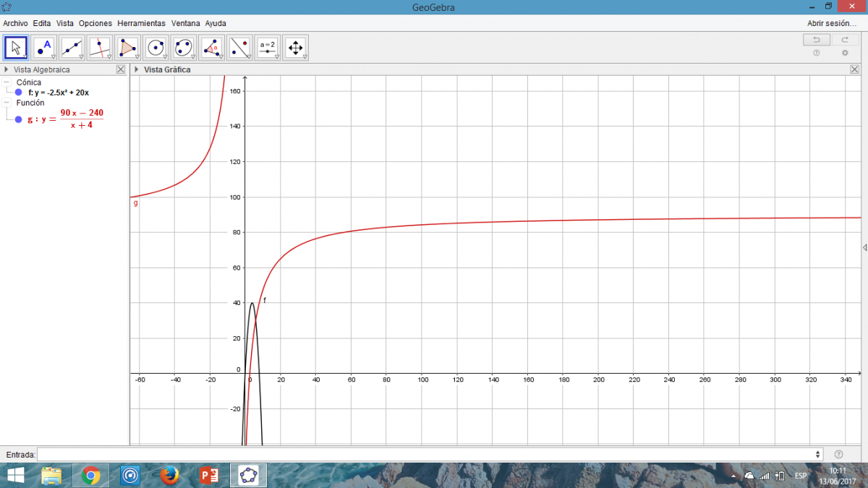Open the Herramientas menu
The height and width of the screenshot is (488, 868).
coord(141,23)
